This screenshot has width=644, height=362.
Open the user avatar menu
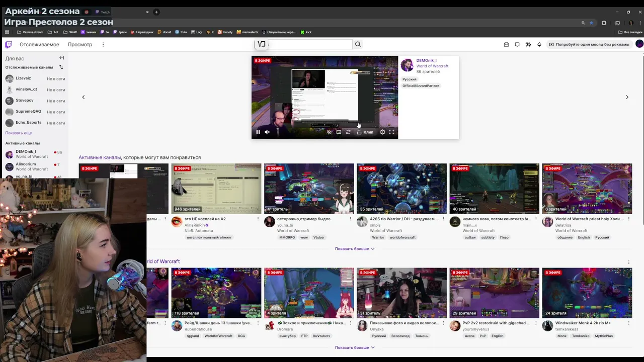pos(639,44)
